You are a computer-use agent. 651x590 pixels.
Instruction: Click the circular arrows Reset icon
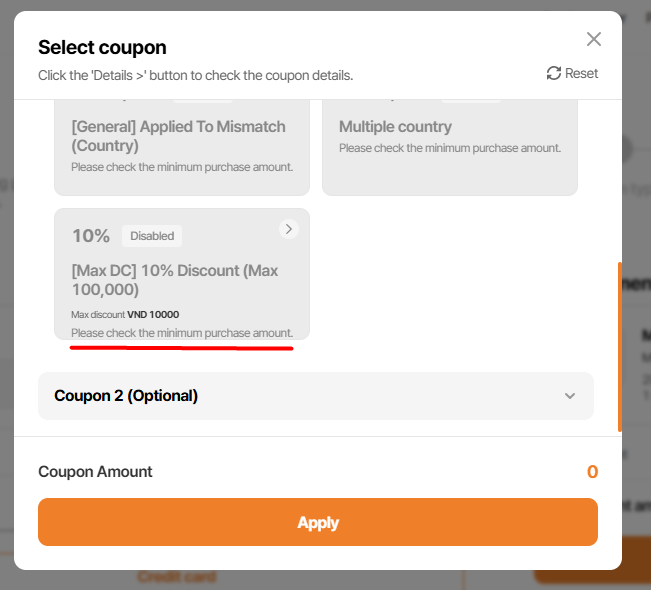point(554,73)
